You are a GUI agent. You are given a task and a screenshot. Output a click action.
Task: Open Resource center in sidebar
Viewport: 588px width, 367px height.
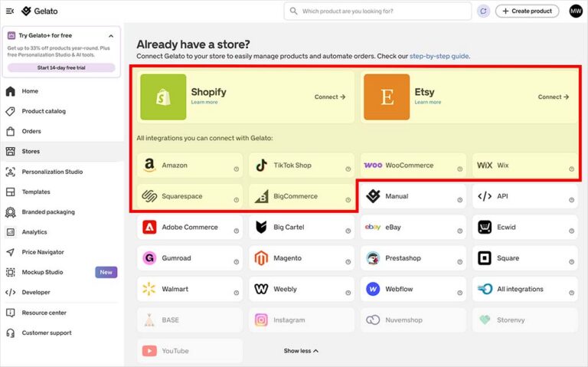[x=62, y=313]
